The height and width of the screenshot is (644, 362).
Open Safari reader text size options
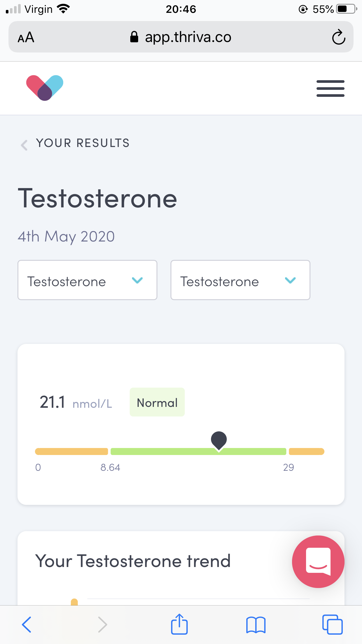coord(26,37)
